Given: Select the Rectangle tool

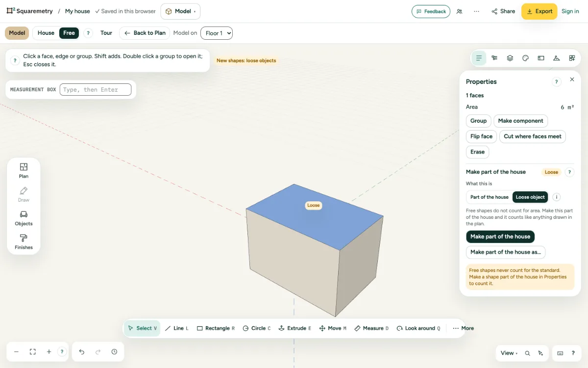Looking at the screenshot, I should coord(216,328).
